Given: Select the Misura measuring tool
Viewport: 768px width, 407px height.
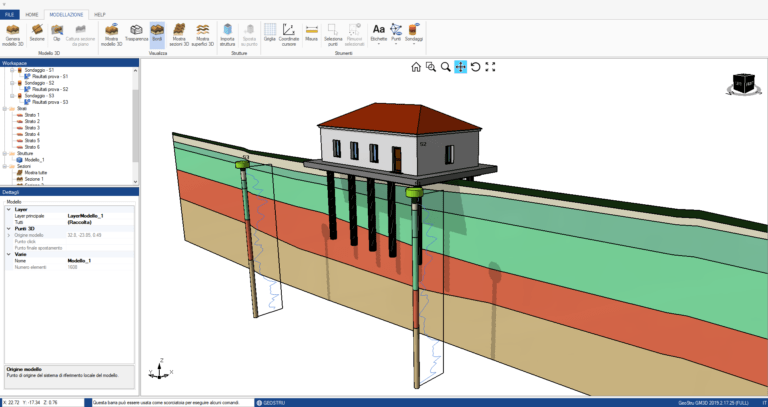Looking at the screenshot, I should pos(314,30).
